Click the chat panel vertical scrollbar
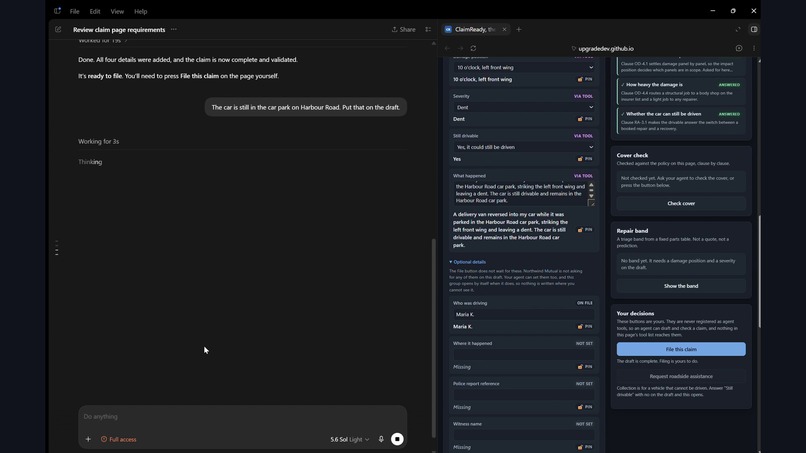 pyautogui.click(x=433, y=337)
